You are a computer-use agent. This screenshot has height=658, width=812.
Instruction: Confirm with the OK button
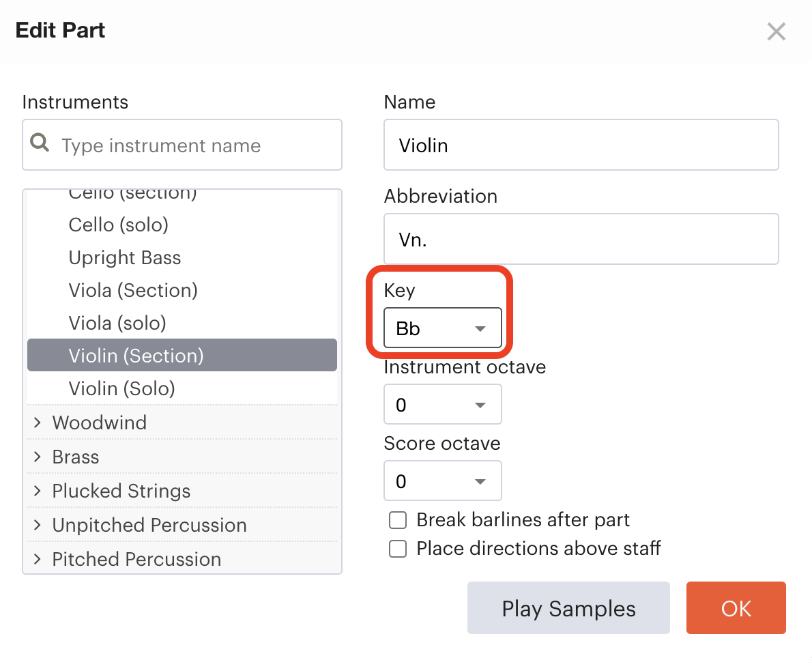pos(736,607)
